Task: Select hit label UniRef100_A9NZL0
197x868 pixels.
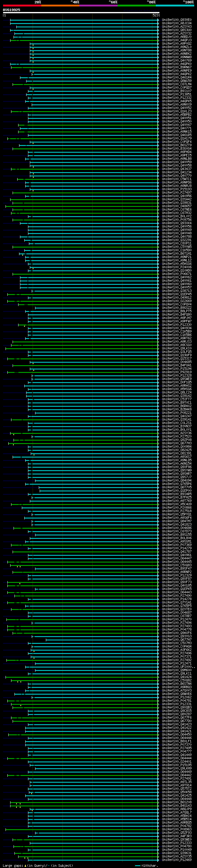Action: (x=177, y=47)
